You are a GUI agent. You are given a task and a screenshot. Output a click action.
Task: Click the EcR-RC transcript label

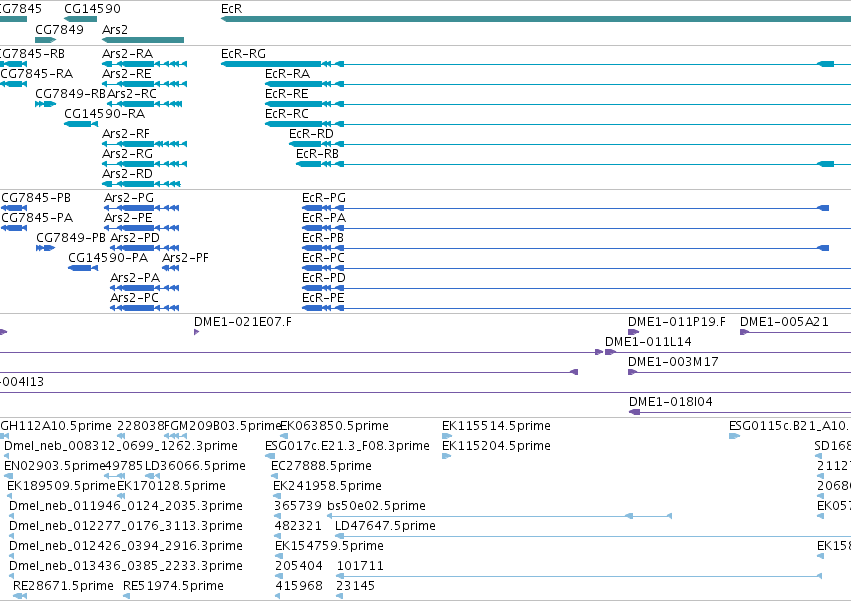(x=287, y=114)
